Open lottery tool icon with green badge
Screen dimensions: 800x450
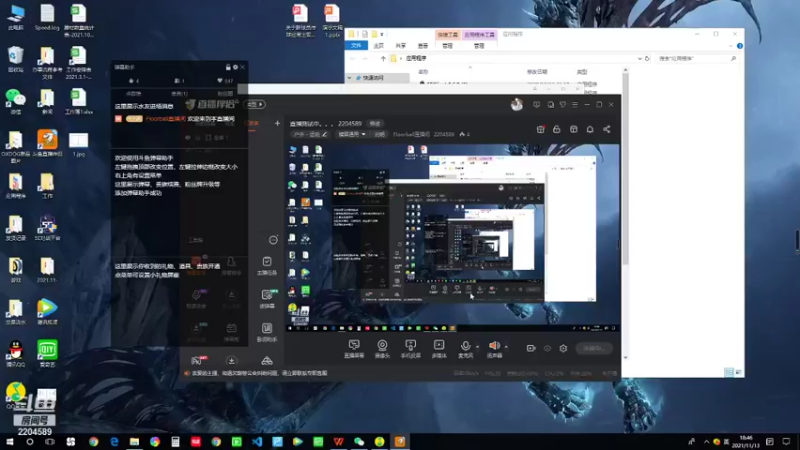[267, 298]
